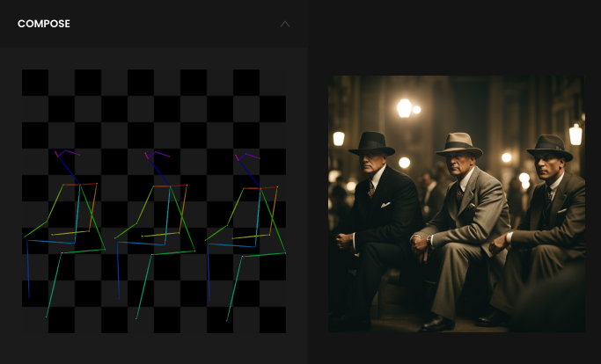Select the middle pose skeleton figure
This screenshot has width=601, height=364.
tap(155, 236)
